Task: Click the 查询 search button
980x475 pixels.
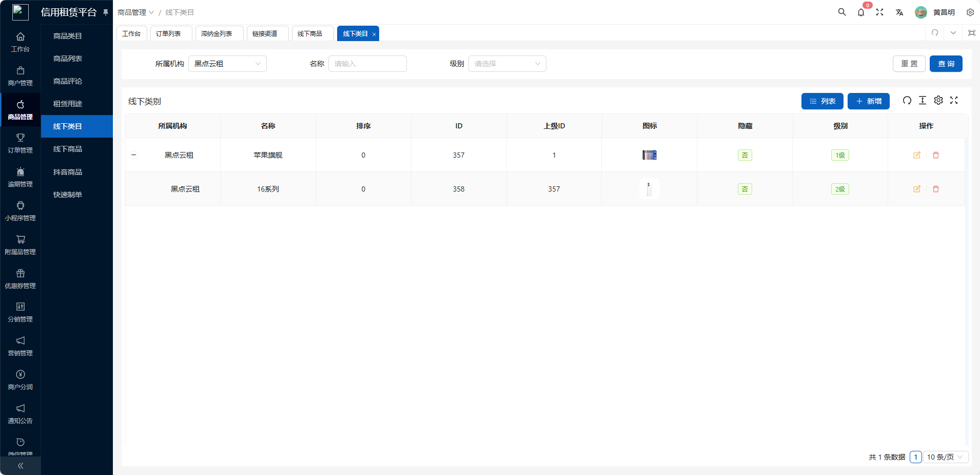Action: tap(946, 64)
